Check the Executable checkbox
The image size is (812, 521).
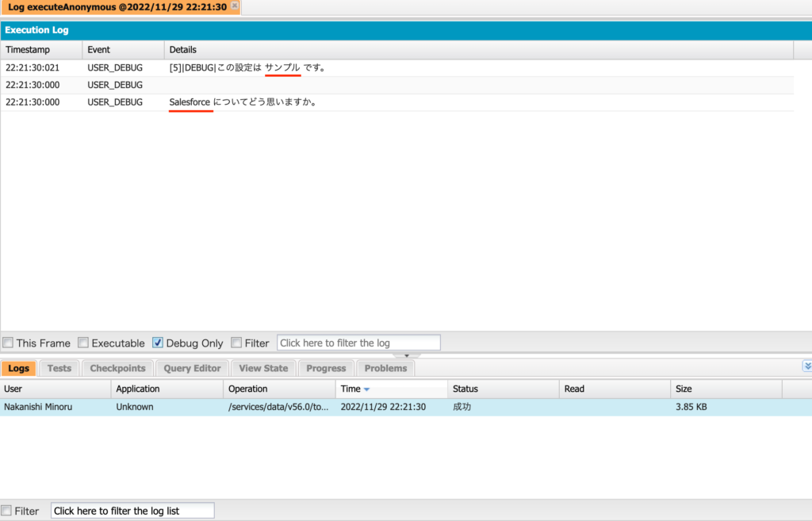[83, 343]
